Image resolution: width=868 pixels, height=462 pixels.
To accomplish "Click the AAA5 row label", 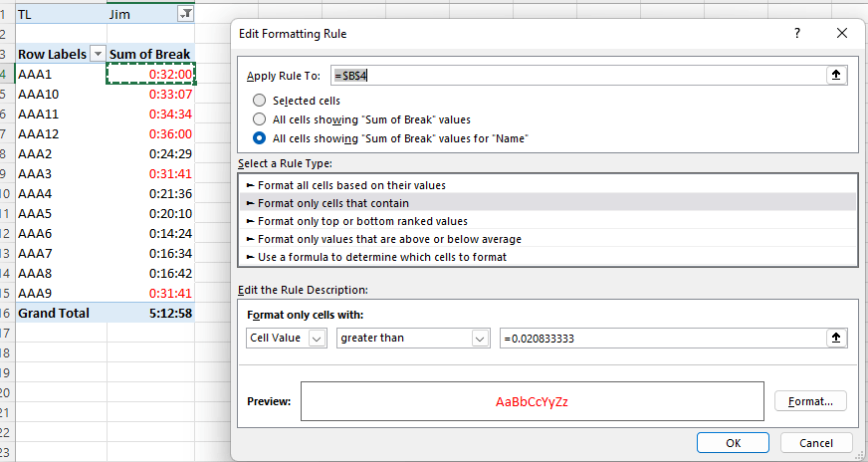I will (62, 214).
